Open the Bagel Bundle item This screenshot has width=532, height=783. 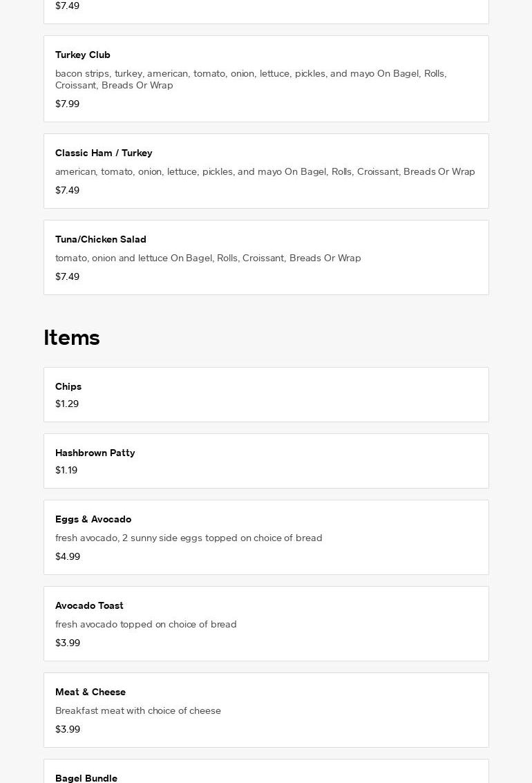point(86,777)
